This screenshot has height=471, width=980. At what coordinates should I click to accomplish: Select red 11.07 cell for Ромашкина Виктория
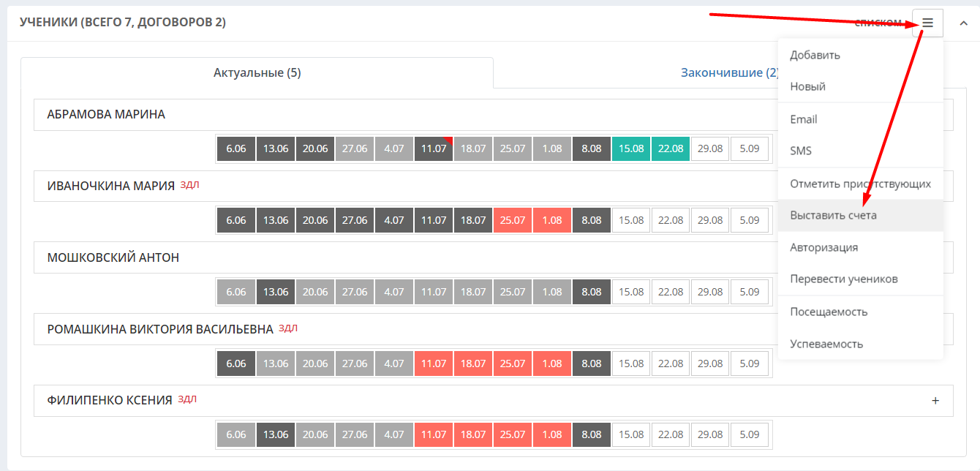[434, 363]
